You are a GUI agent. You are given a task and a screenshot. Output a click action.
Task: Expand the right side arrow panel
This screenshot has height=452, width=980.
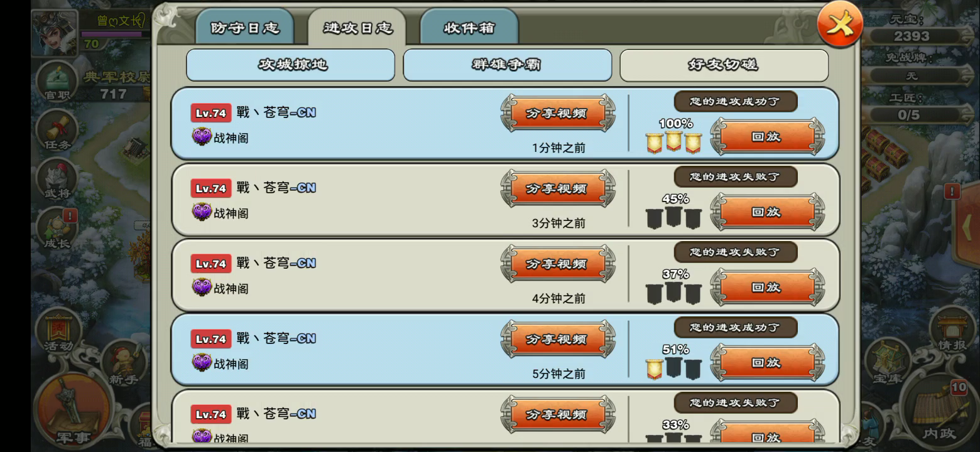click(968, 222)
